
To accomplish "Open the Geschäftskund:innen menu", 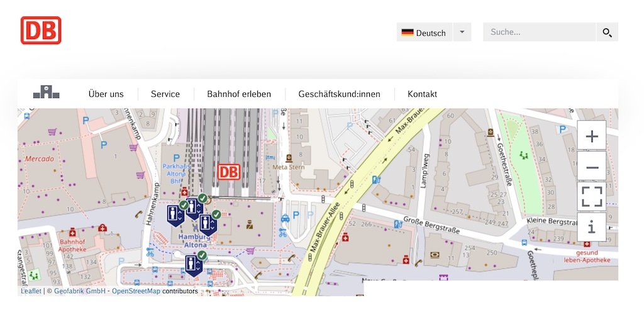I will point(339,94).
